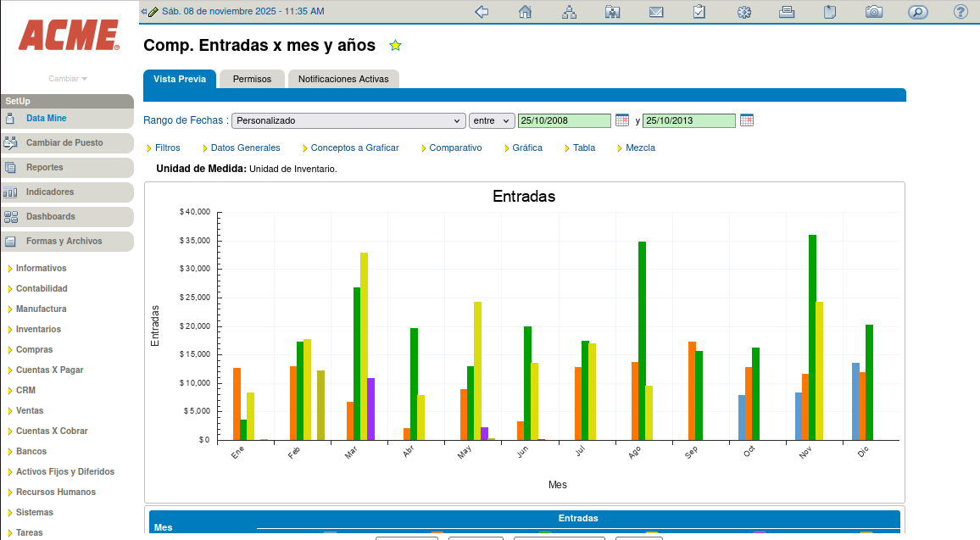This screenshot has height=540, width=980.
Task: Open the entre comparison dropdown
Action: [492, 120]
